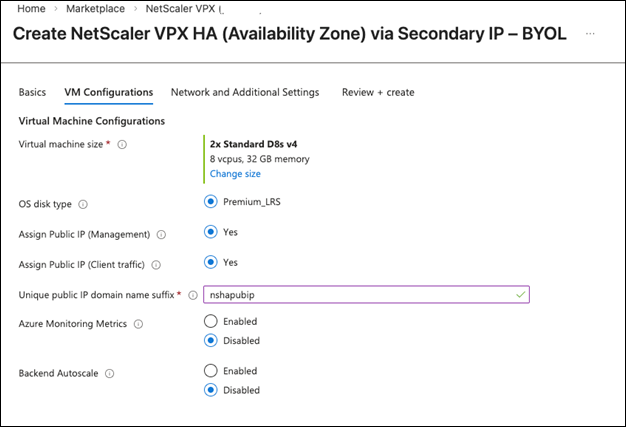
Task: Click info icon beside OS disk type
Action: coord(83,204)
